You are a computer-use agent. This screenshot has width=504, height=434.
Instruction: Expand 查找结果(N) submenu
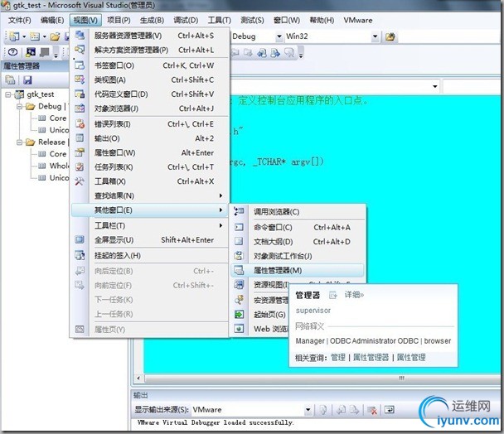pyautogui.click(x=150, y=195)
